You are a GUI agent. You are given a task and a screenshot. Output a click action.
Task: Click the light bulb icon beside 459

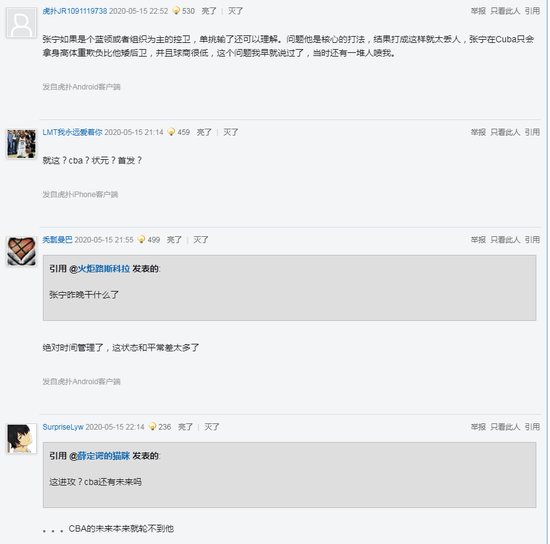[171, 132]
